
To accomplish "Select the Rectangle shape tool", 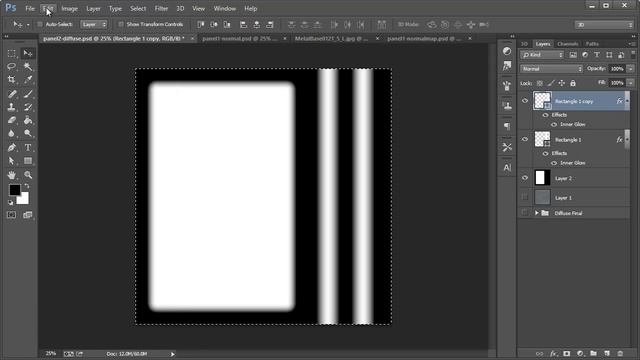I will (28, 161).
